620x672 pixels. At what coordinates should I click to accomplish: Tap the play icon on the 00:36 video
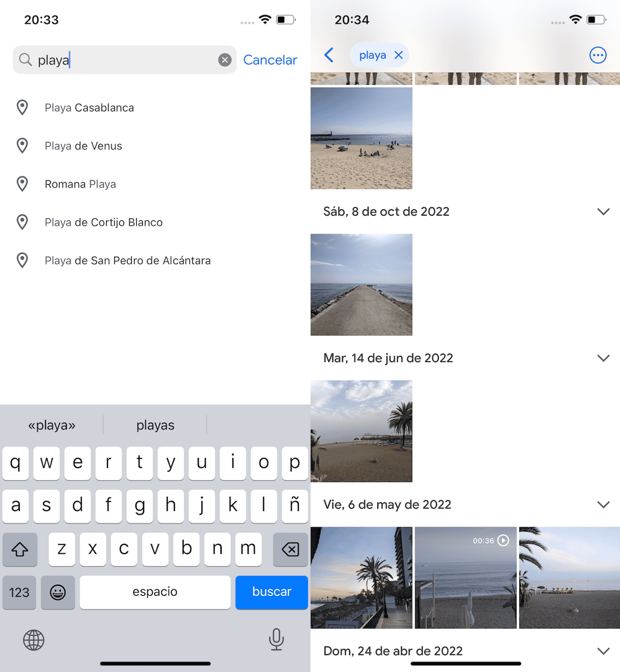503,540
